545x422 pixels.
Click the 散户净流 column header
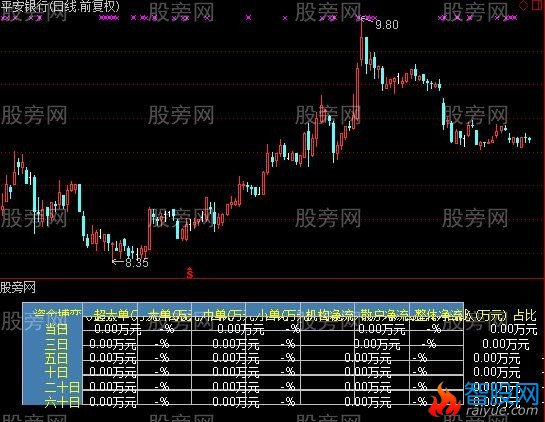click(x=383, y=315)
